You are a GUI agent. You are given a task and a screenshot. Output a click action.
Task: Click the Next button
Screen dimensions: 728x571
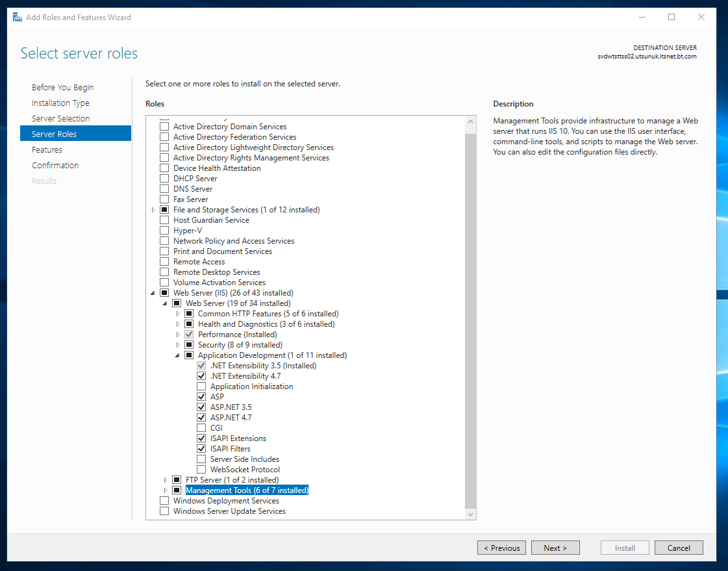[555, 548]
